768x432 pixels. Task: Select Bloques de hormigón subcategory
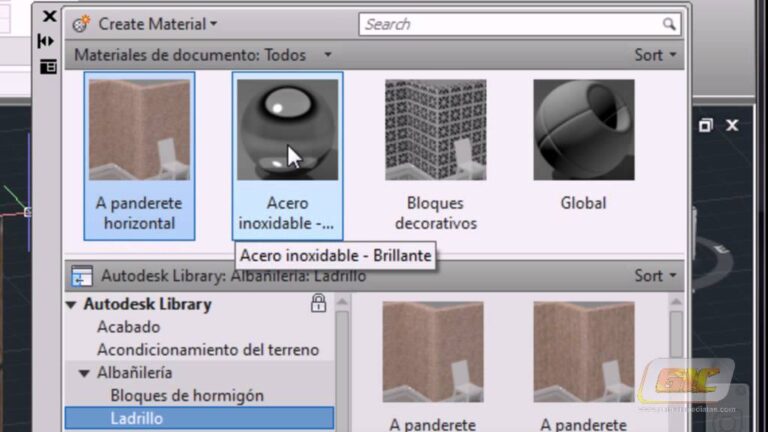tap(187, 396)
